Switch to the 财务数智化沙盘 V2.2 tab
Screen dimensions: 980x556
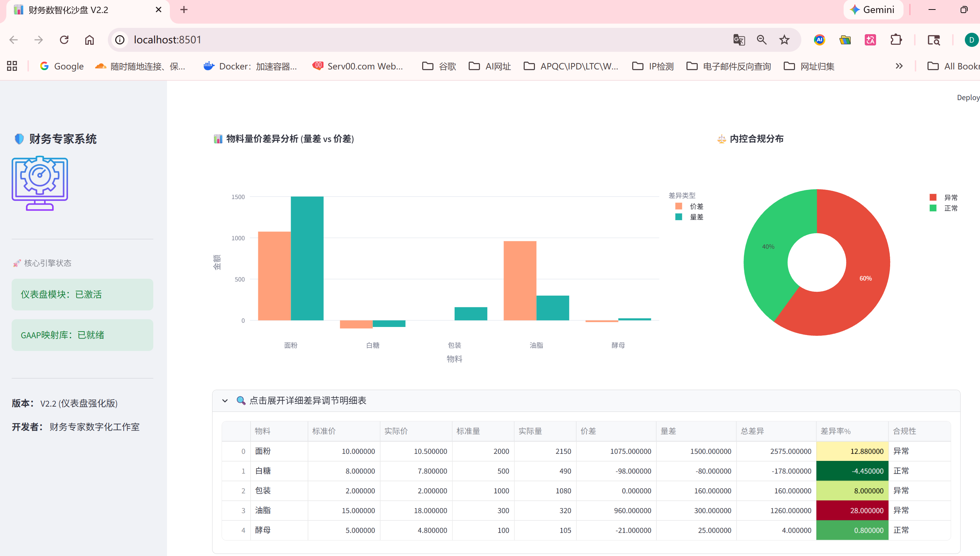69,10
